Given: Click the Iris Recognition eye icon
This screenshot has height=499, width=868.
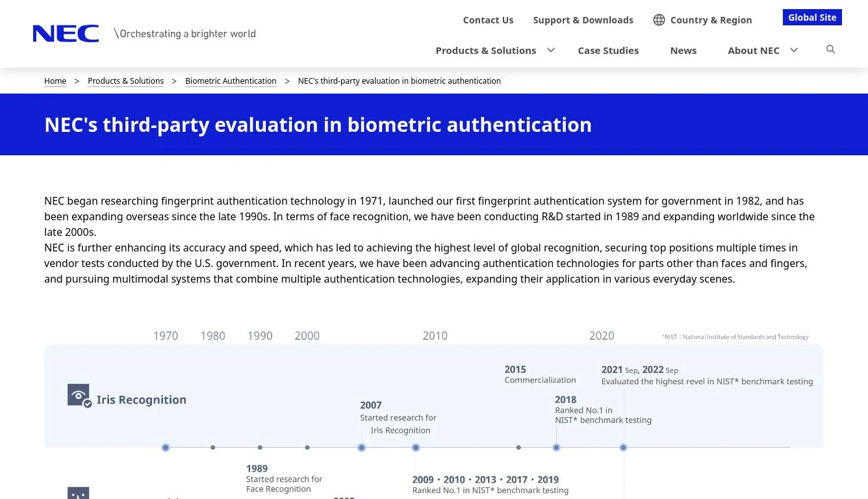Looking at the screenshot, I should click(79, 396).
